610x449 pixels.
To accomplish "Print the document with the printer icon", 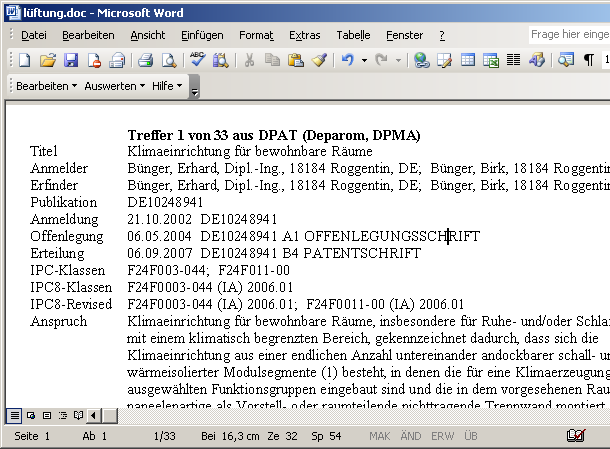I will coord(145,60).
